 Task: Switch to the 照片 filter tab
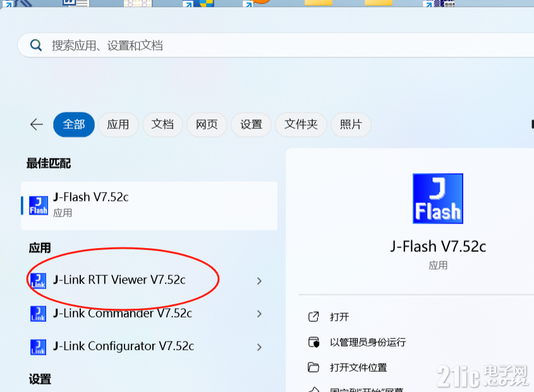[x=351, y=124]
